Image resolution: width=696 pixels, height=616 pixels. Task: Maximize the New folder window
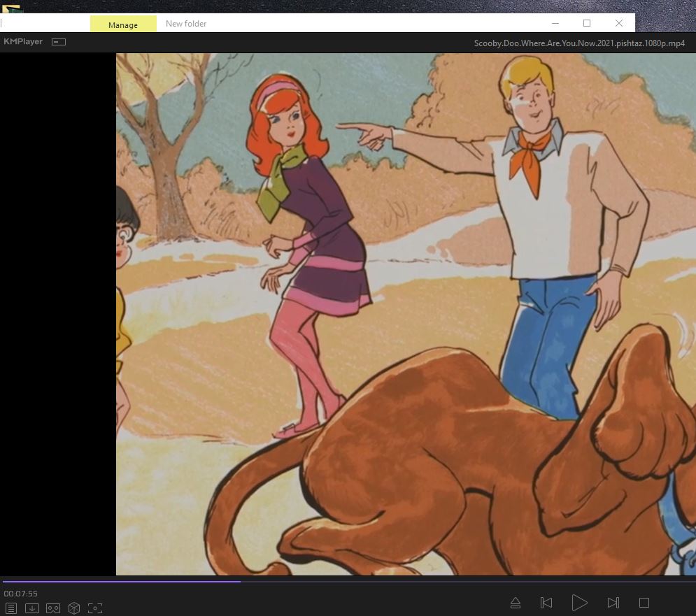pos(587,23)
